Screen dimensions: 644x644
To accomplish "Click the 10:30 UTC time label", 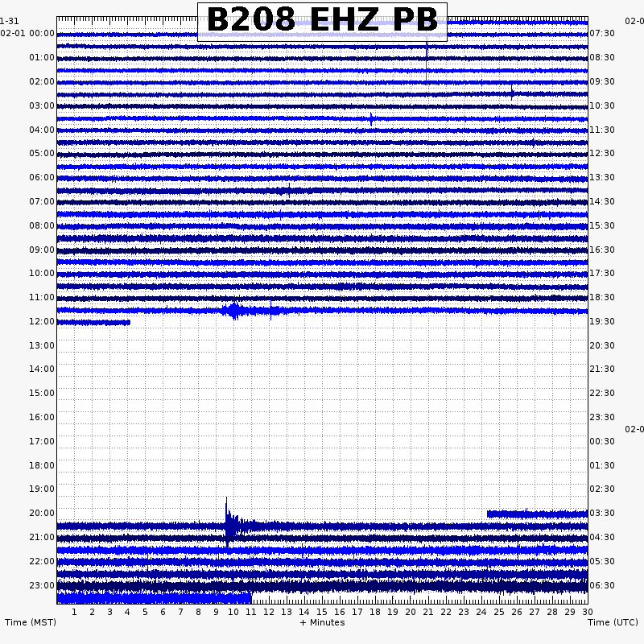I will (x=602, y=105).
